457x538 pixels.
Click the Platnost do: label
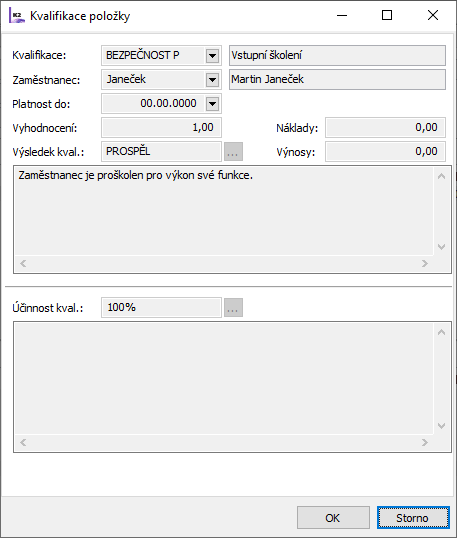(x=41, y=104)
